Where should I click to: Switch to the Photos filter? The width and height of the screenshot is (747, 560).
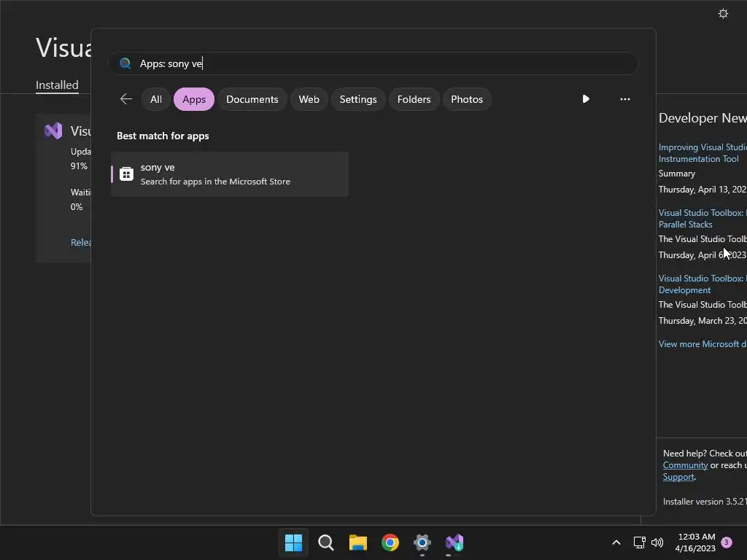467,99
